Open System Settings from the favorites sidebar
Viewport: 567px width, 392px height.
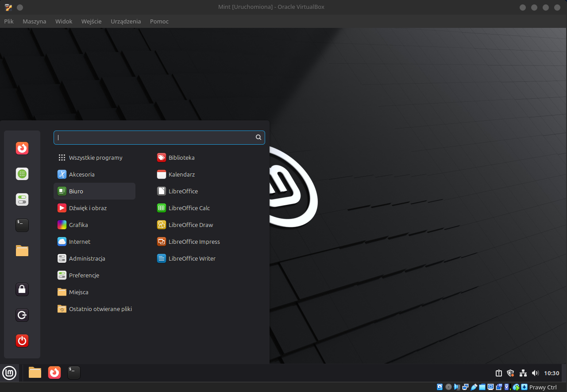click(22, 200)
